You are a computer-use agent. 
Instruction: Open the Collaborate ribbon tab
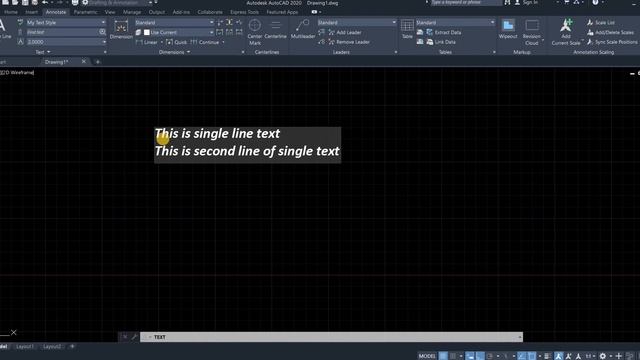point(210,12)
